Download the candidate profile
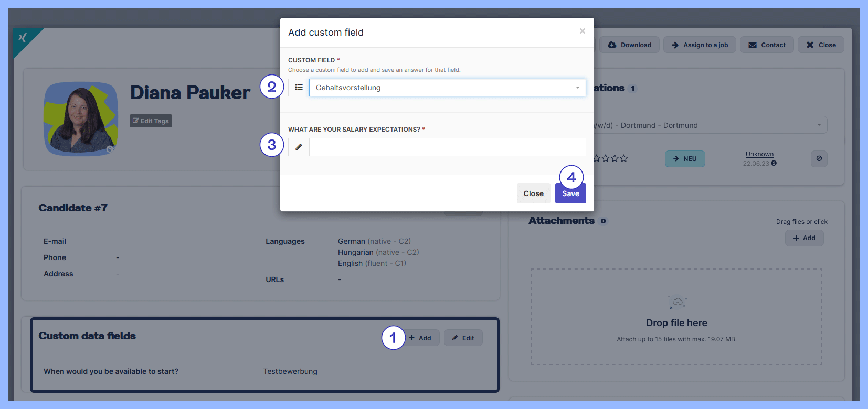Image resolution: width=868 pixels, height=409 pixels. [x=629, y=45]
